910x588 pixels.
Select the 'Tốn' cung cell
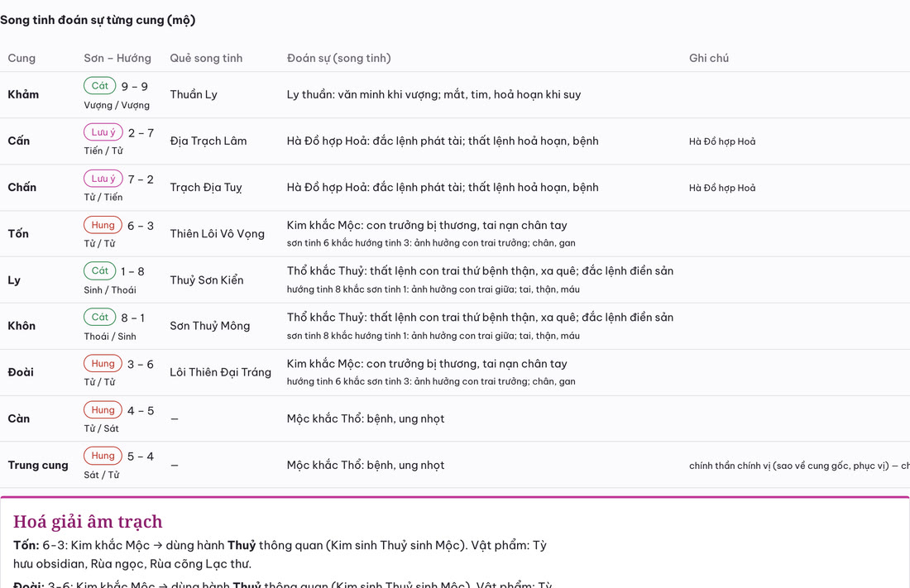click(18, 234)
